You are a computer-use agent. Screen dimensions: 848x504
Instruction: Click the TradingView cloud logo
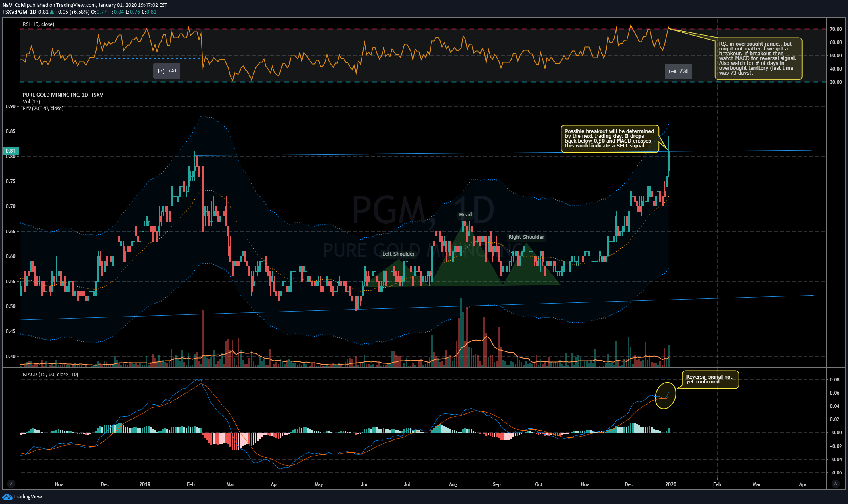click(7, 496)
